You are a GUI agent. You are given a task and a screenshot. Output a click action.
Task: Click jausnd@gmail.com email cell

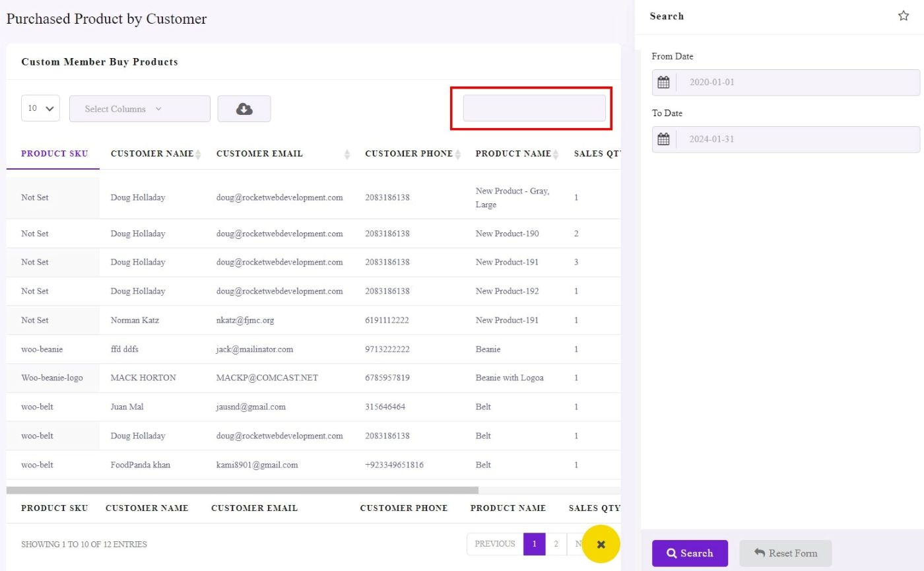point(251,407)
